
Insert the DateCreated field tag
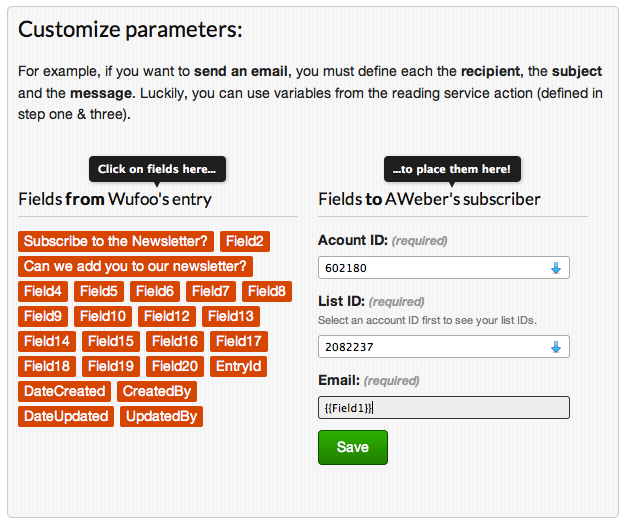click(64, 391)
